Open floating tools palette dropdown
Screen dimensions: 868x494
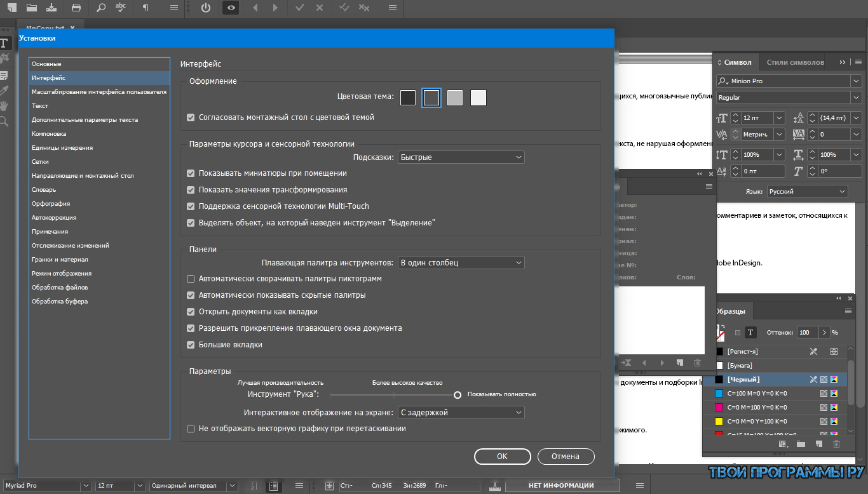click(461, 262)
